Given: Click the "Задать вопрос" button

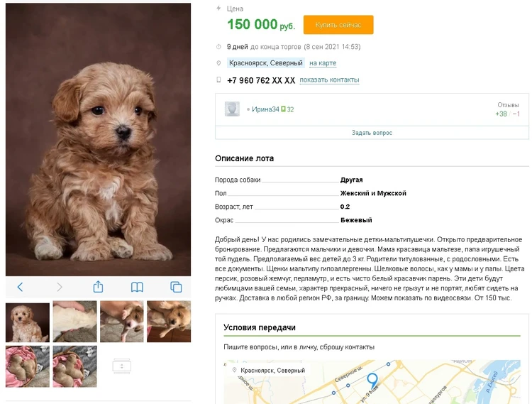Looking at the screenshot, I should tap(372, 133).
